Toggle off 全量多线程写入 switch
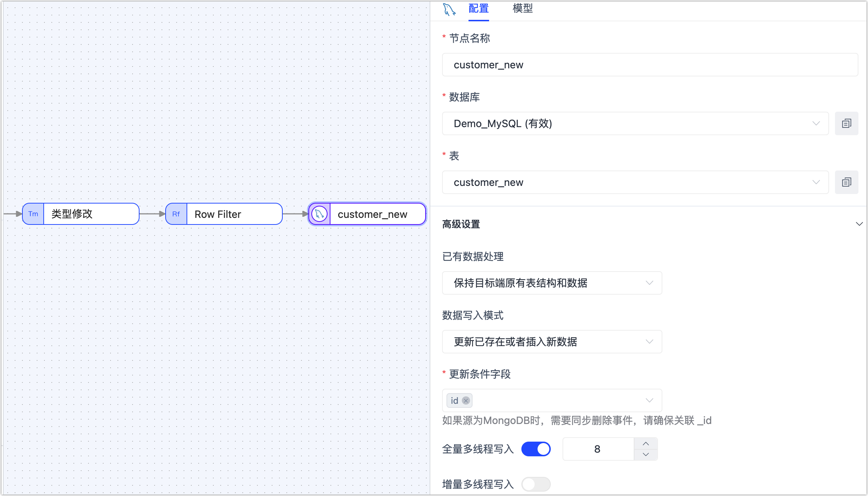 tap(536, 449)
